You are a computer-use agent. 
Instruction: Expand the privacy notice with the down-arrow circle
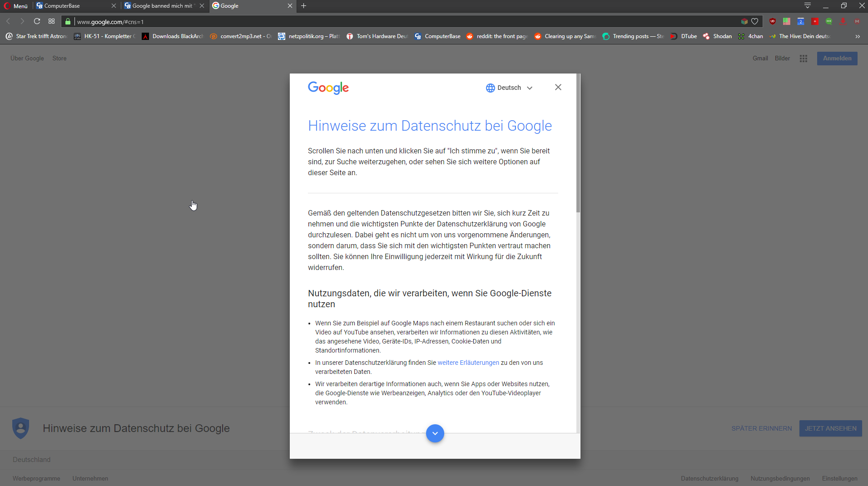tap(435, 433)
